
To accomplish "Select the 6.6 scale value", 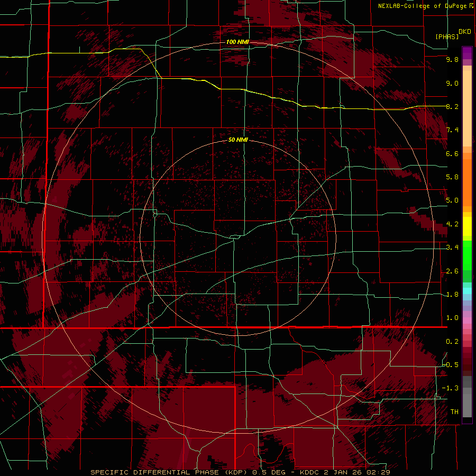I will 452,153.
